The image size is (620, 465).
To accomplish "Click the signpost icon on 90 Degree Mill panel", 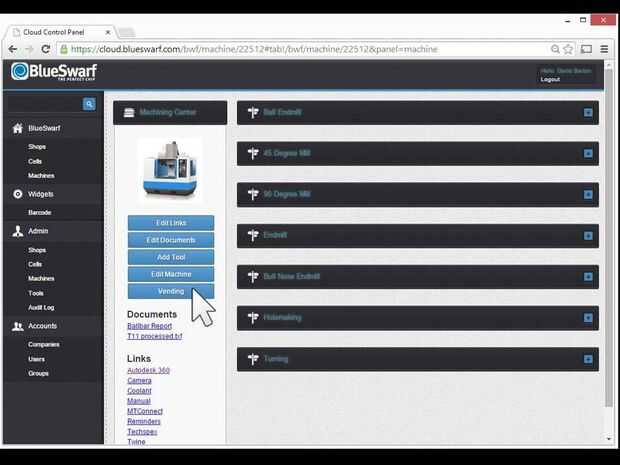I will click(x=253, y=195).
